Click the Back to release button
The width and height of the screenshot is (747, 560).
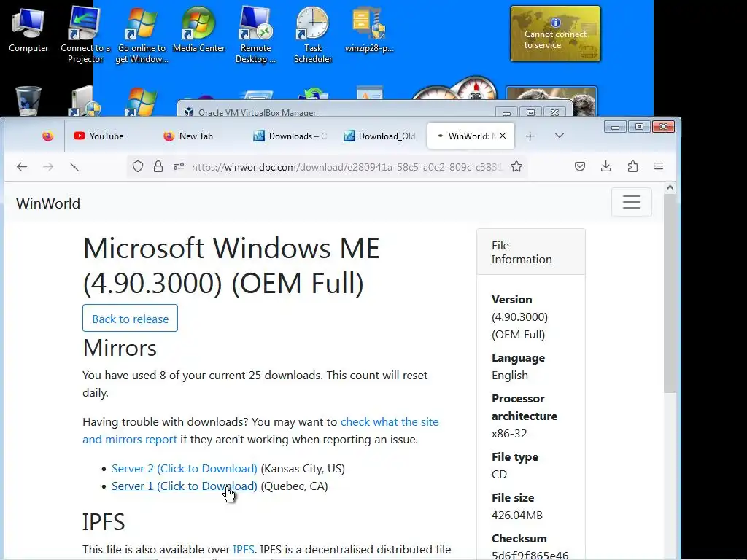[130, 318]
